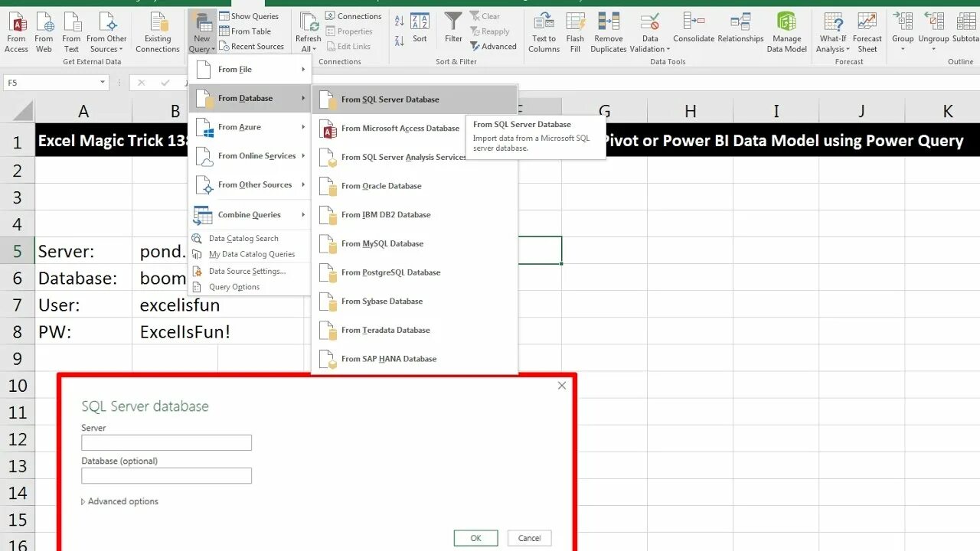Select row 7 header

point(17,305)
